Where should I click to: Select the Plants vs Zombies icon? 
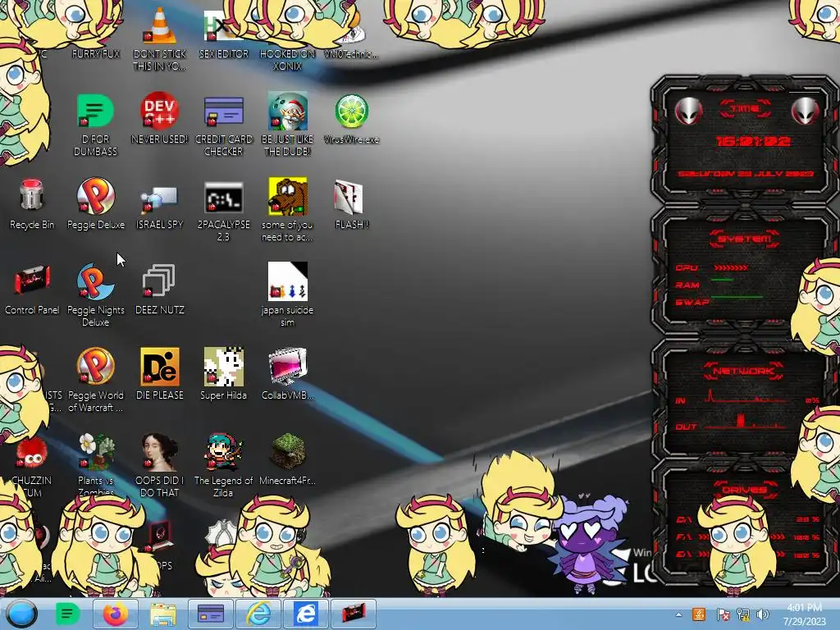(97, 452)
